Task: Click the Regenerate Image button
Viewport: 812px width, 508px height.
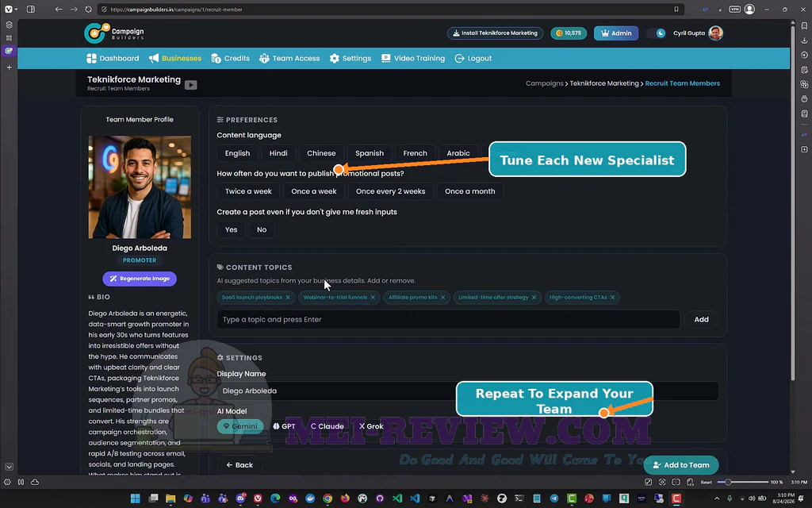Action: click(140, 279)
